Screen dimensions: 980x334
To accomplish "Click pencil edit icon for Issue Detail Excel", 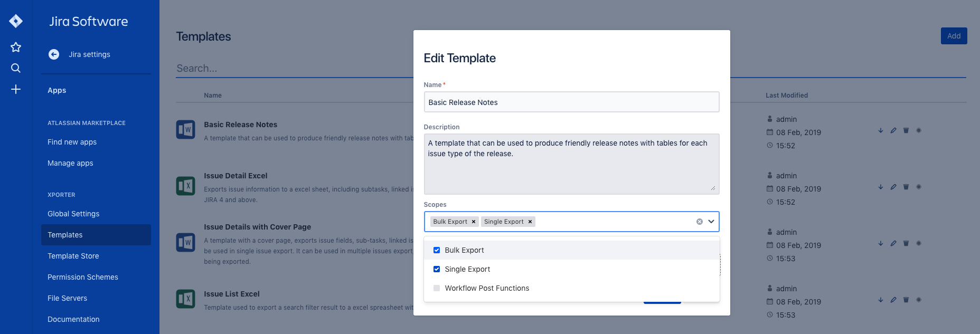I will (893, 187).
